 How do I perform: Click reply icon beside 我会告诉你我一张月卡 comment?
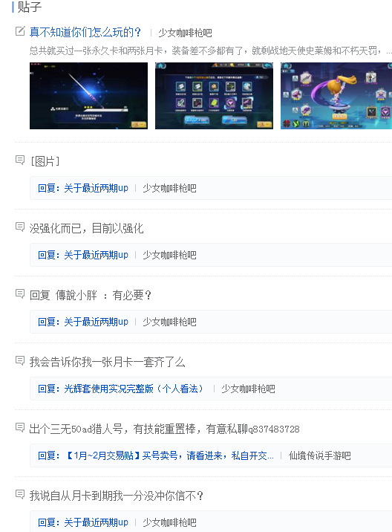pyautogui.click(x=20, y=360)
